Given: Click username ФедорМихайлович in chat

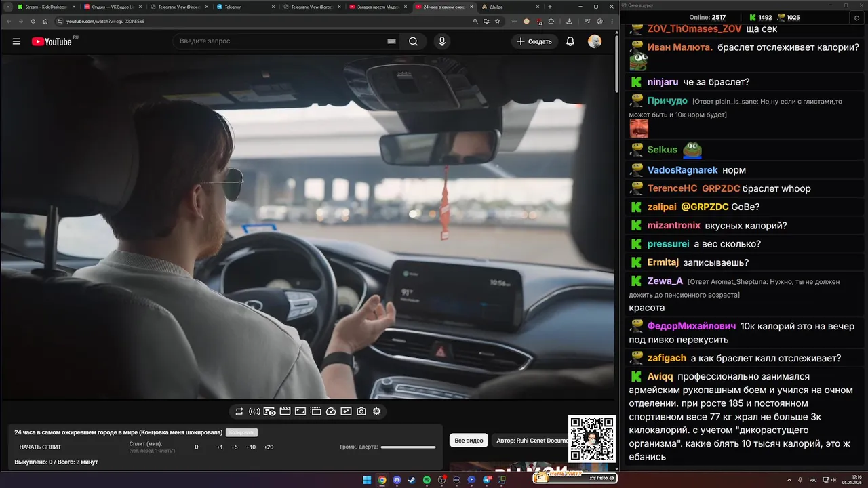Looking at the screenshot, I should [x=692, y=326].
